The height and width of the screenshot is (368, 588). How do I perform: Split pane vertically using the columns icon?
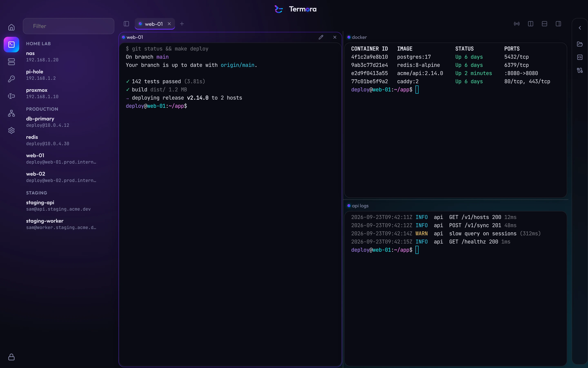pyautogui.click(x=531, y=24)
